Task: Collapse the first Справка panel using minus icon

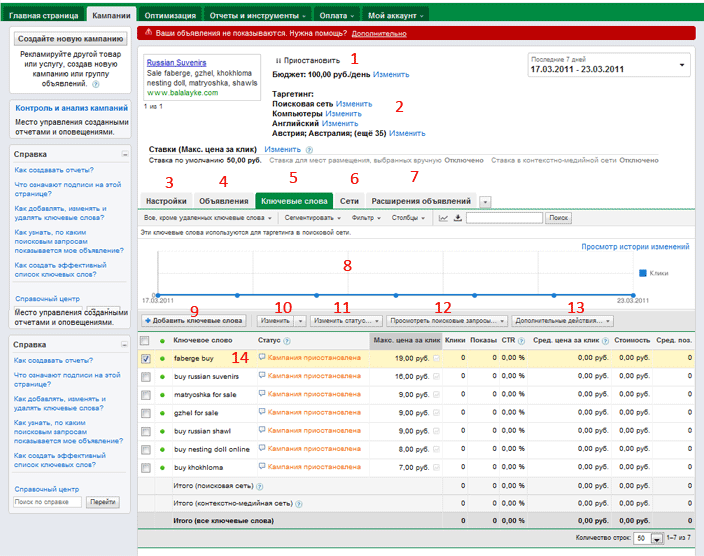Action: point(125,155)
